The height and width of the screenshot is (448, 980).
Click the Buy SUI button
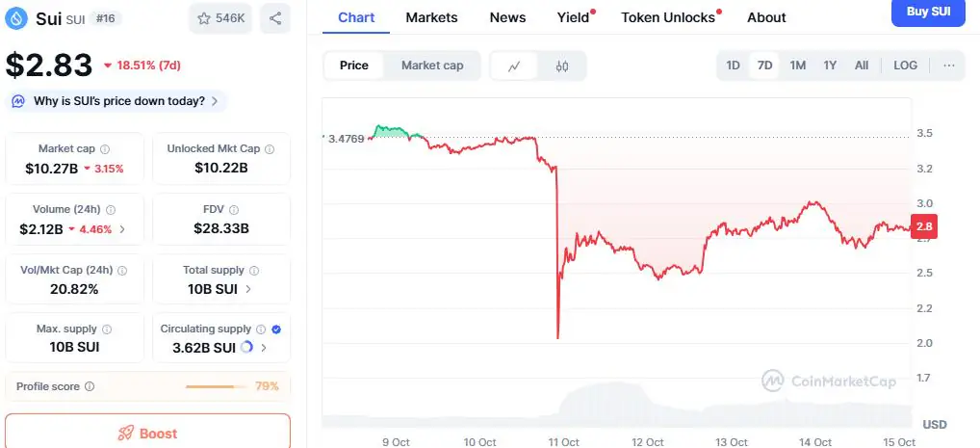(928, 13)
